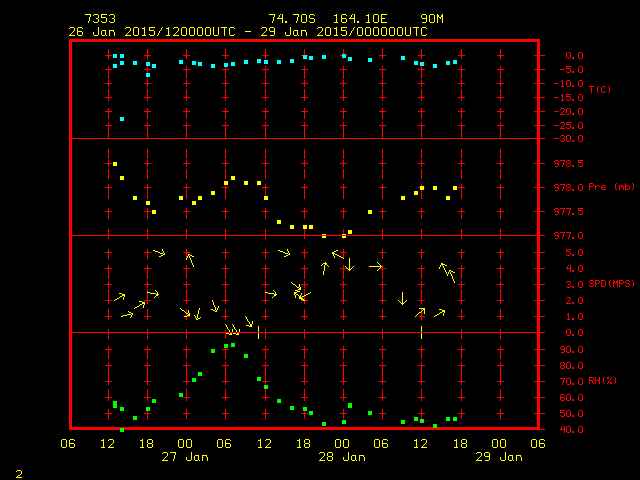Select the T(C) temperature axis label
This screenshot has width=640, height=480.
[600, 90]
